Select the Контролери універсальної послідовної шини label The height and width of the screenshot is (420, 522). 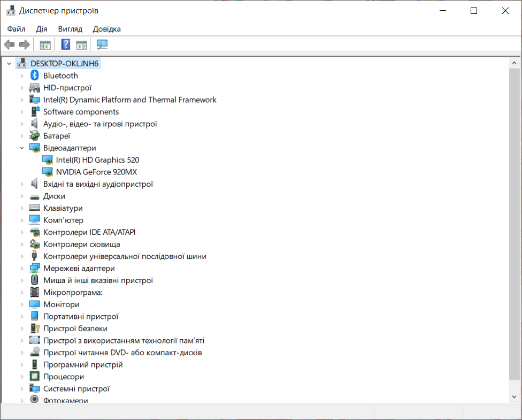coord(125,256)
